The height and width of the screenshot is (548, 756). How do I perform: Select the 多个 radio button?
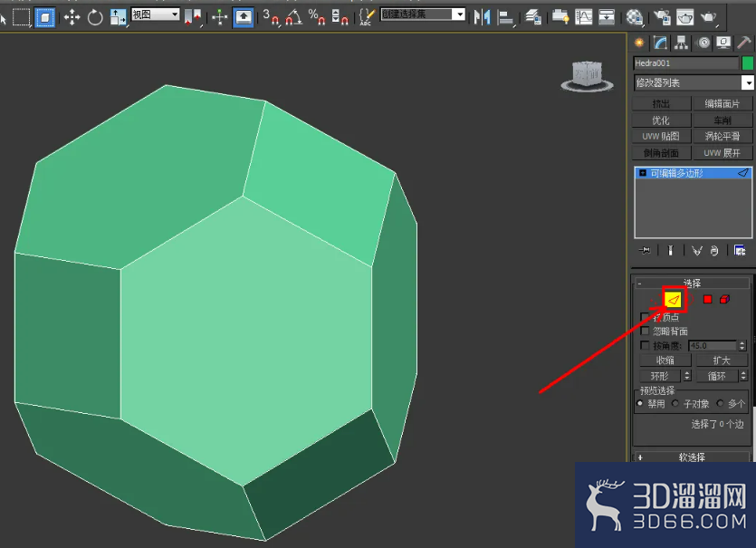click(720, 403)
